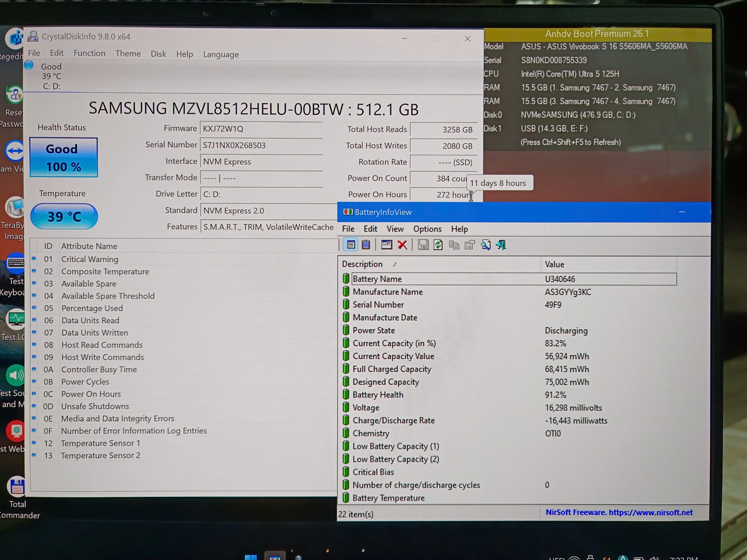Sort by the Value column header
Screen dimensions: 747x560
click(608, 264)
